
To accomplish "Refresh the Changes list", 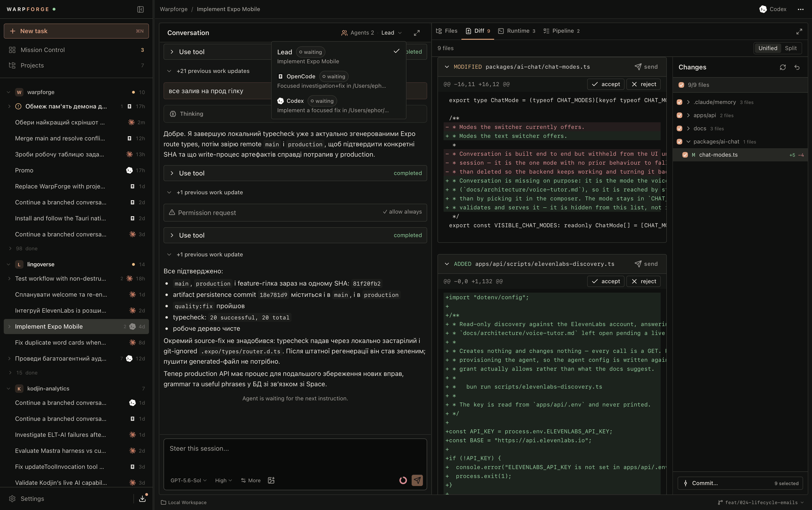I will 783,67.
